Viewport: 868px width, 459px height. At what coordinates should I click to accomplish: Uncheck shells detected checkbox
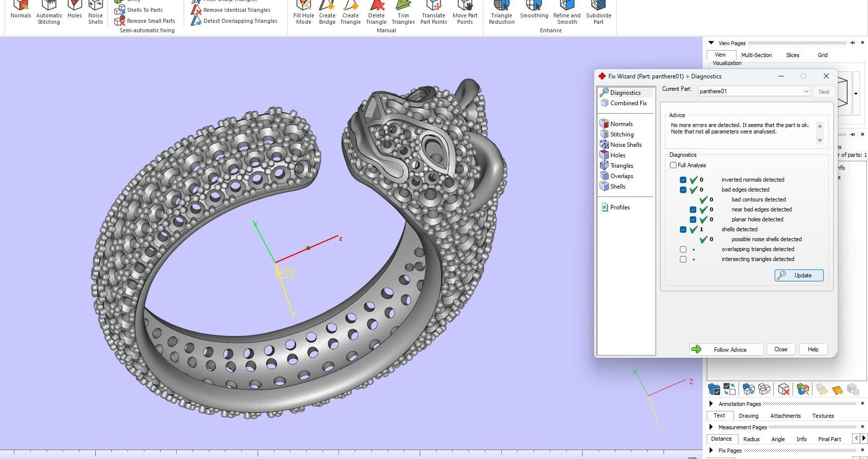[x=683, y=229]
